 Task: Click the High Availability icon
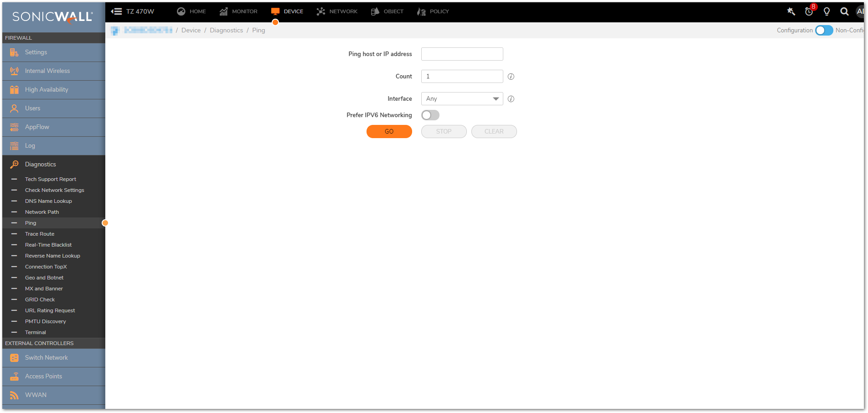[x=14, y=90]
